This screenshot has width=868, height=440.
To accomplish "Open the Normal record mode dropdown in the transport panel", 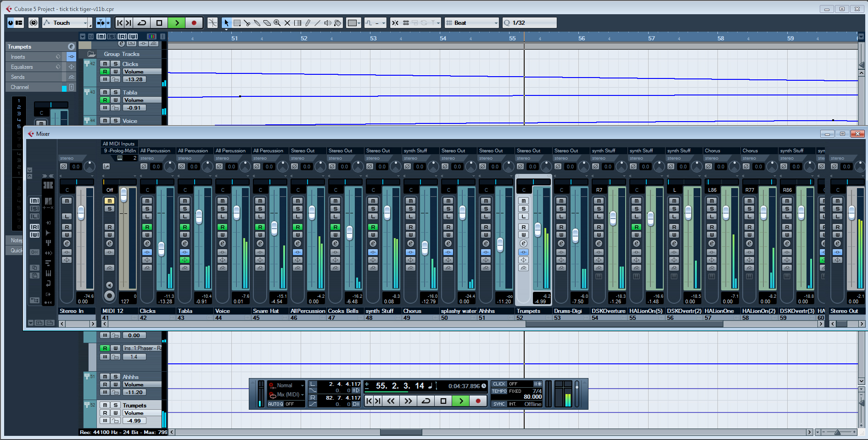I will pos(286,385).
